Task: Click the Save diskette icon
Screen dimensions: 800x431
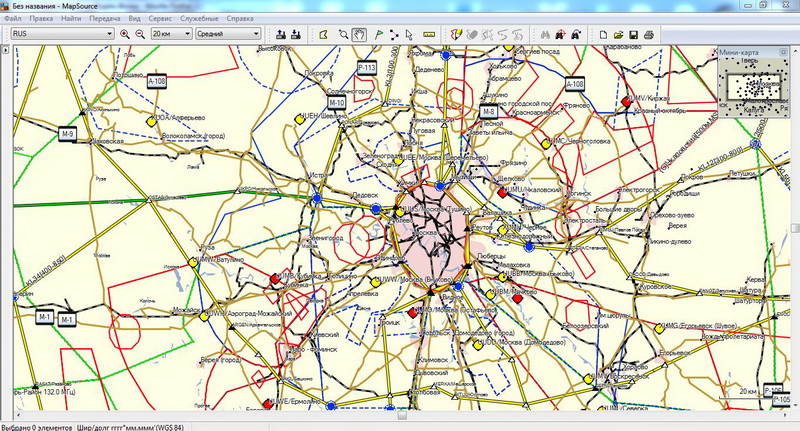Action: [634, 34]
